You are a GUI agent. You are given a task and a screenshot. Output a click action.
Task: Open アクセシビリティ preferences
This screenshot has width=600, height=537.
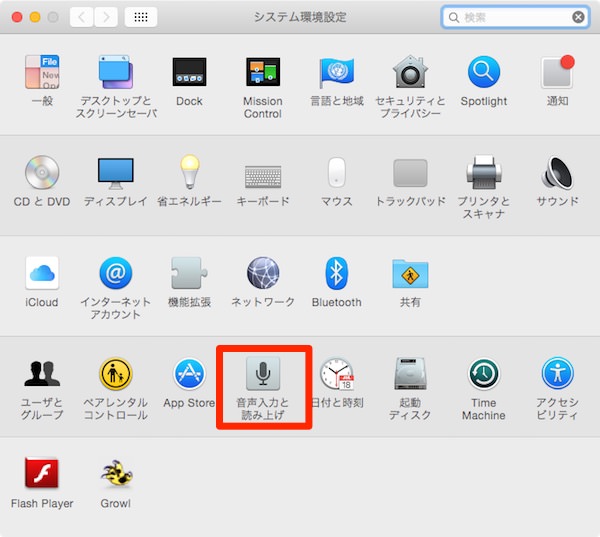tap(557, 373)
